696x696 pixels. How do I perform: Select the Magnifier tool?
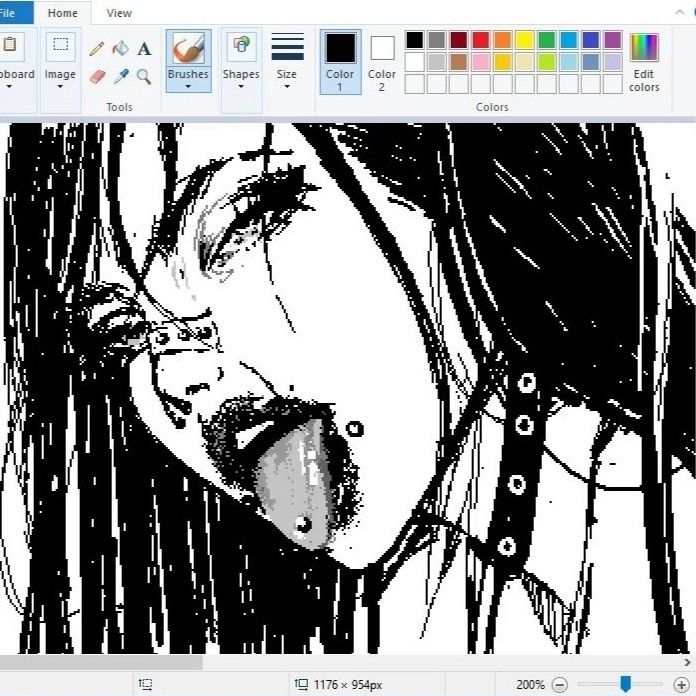tap(144, 76)
